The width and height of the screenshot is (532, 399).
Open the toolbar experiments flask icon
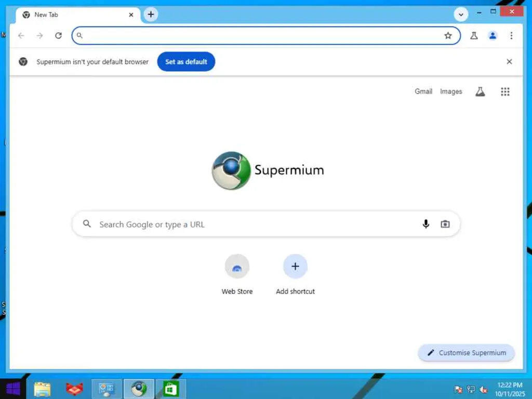click(474, 36)
